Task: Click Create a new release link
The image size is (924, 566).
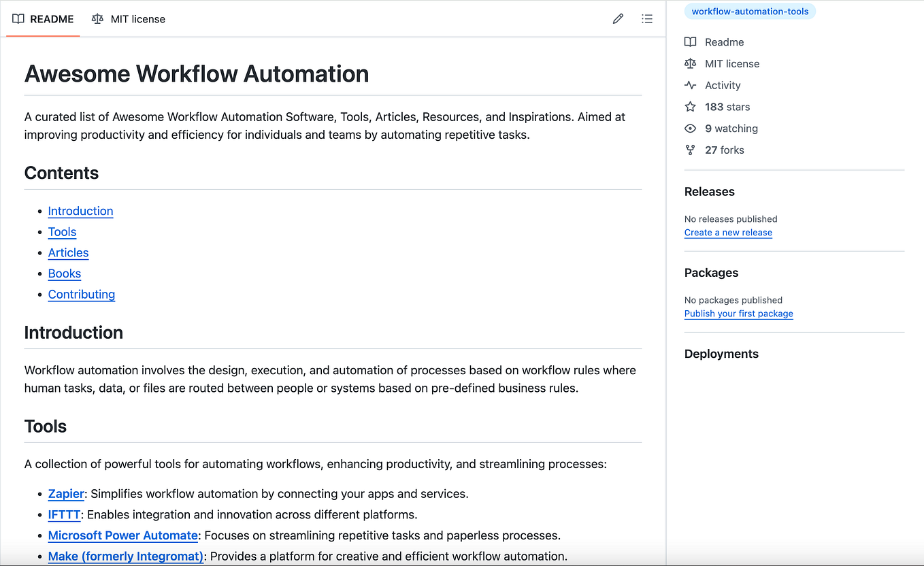Action: click(728, 232)
